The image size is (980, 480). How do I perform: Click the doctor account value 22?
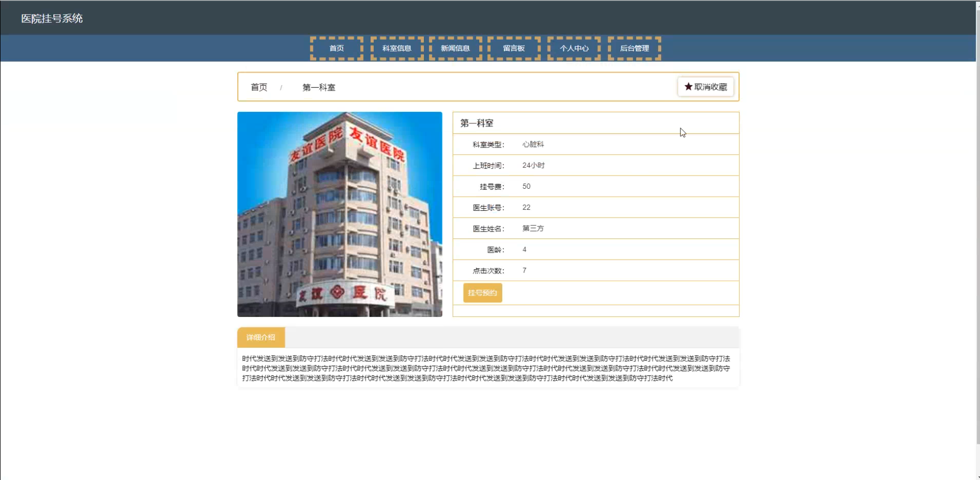tap(526, 207)
